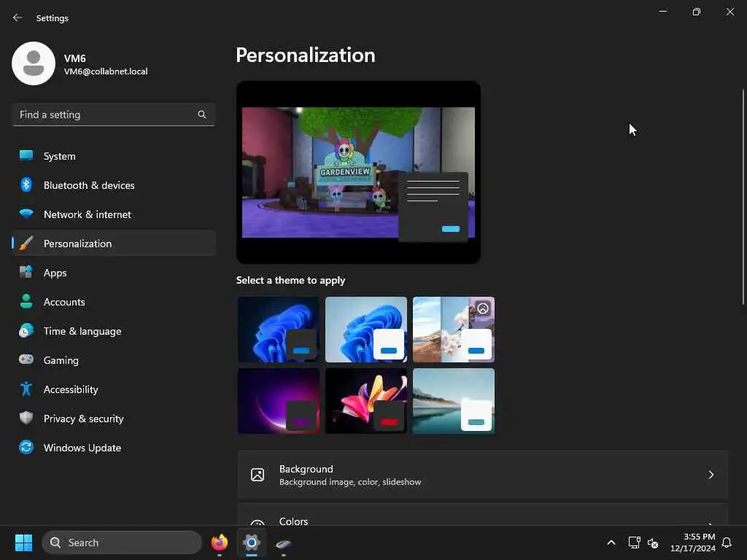Expand Background settings chevron
This screenshot has width=747, height=560.
tap(711, 475)
